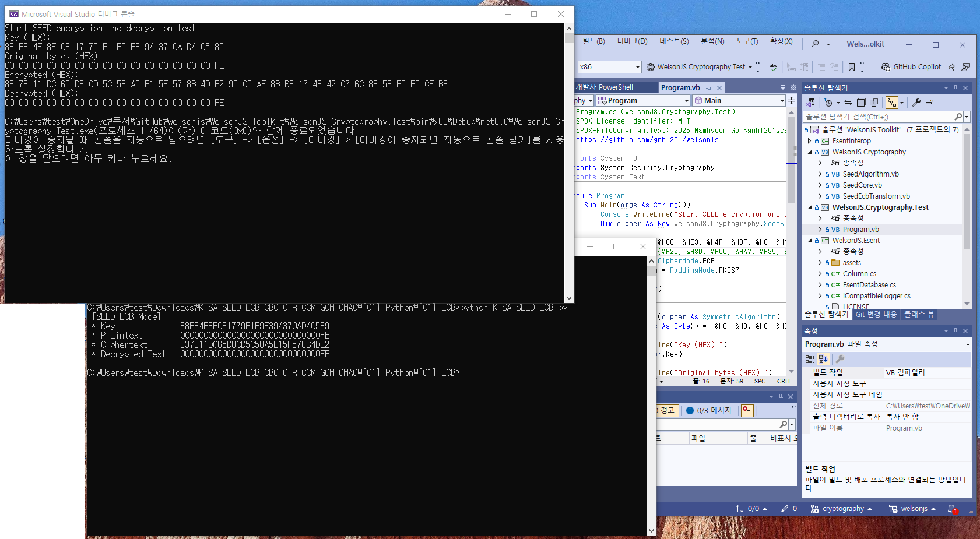Switch to the Git 변경 내용 tab

876,314
